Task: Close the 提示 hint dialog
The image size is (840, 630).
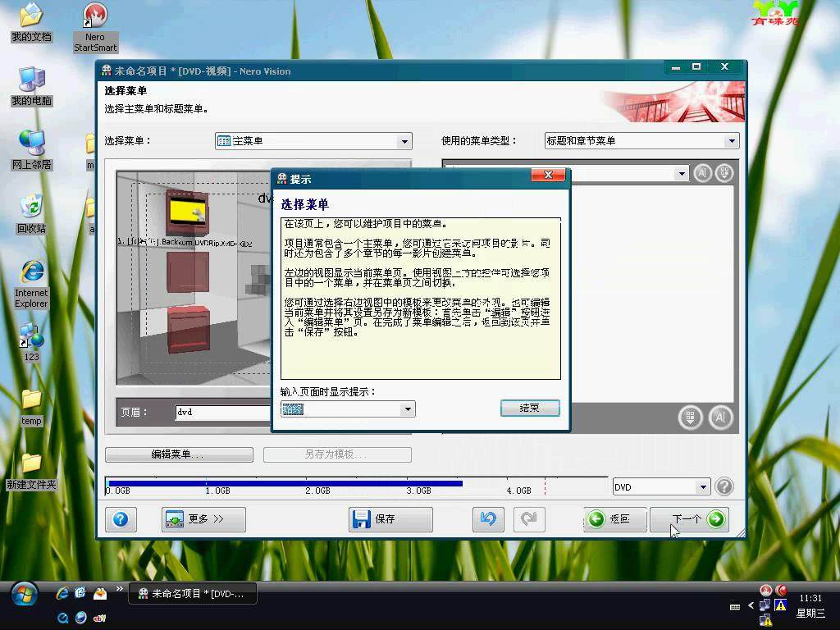Action: 547,176
